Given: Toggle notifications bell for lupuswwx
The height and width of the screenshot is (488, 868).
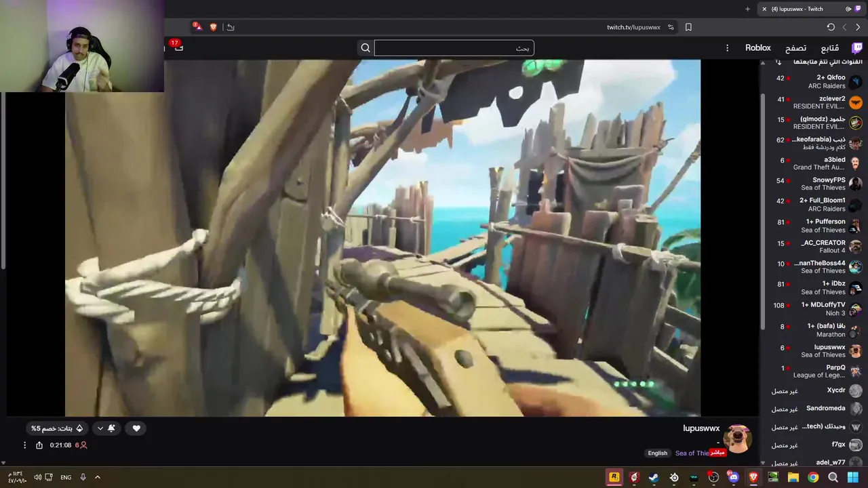Looking at the screenshot, I should pyautogui.click(x=112, y=428).
